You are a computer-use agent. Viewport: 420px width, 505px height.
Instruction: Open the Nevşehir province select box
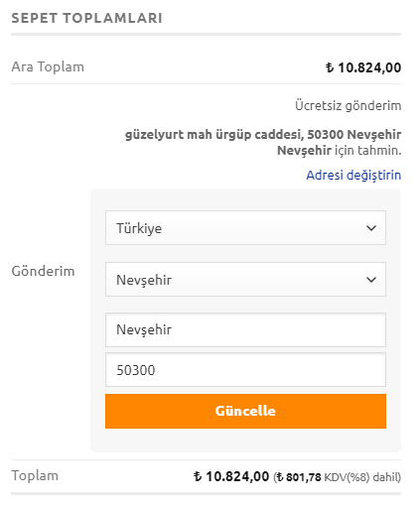(245, 280)
